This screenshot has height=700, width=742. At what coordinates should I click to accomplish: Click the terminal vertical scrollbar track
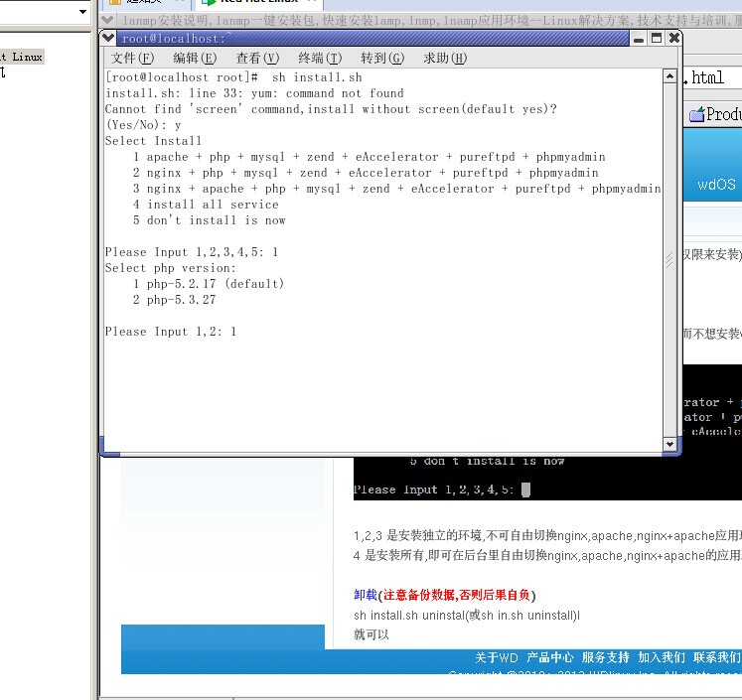point(669,260)
